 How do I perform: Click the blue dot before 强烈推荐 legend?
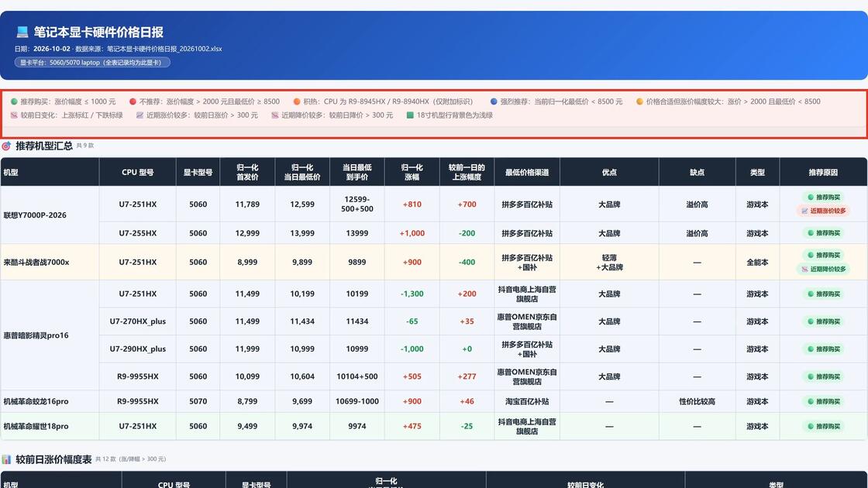click(x=494, y=101)
